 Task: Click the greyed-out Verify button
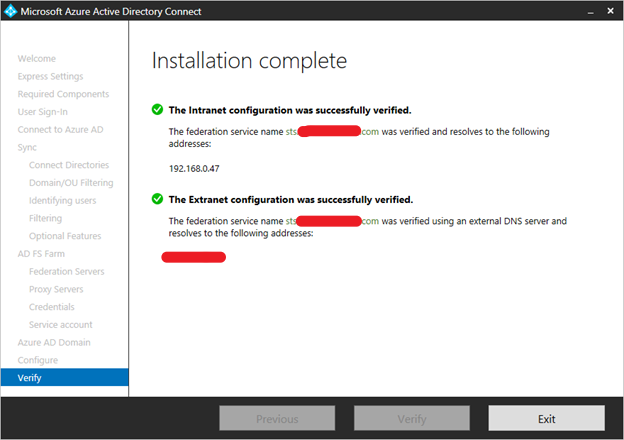coord(411,418)
